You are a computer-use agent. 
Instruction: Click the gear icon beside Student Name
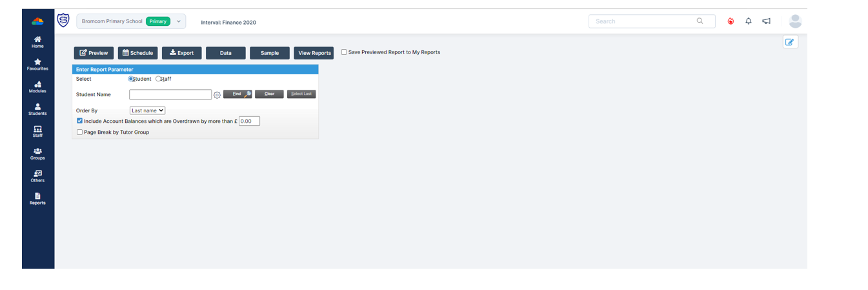point(217,95)
